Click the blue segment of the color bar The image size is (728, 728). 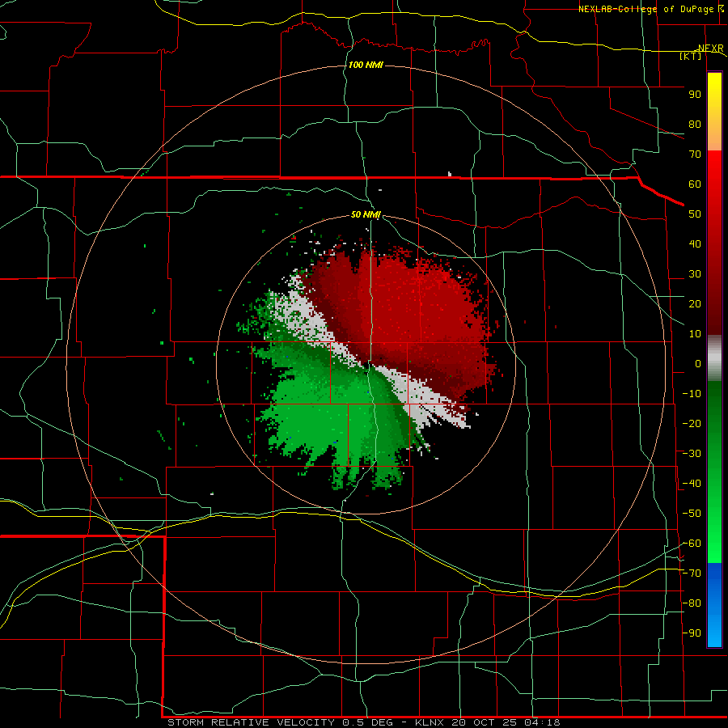pyautogui.click(x=714, y=605)
